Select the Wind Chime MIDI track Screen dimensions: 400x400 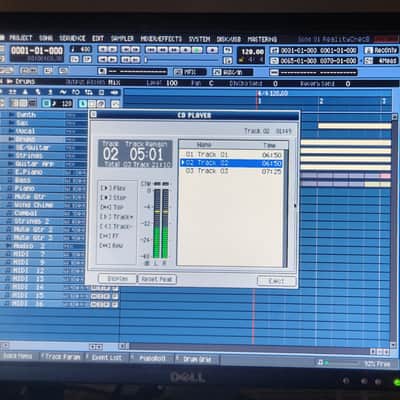[x=33, y=205]
